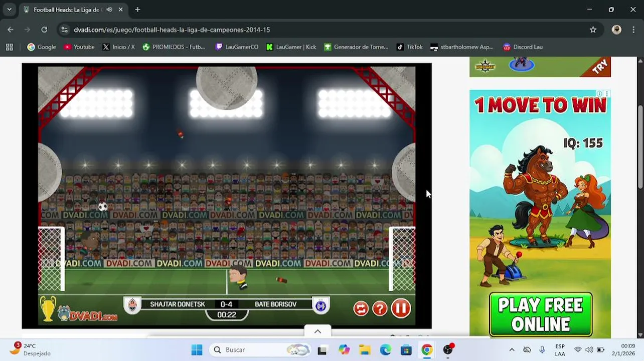Open the Wi-Fi network tray icon
Screen dimensions: 644x361
tap(578, 349)
